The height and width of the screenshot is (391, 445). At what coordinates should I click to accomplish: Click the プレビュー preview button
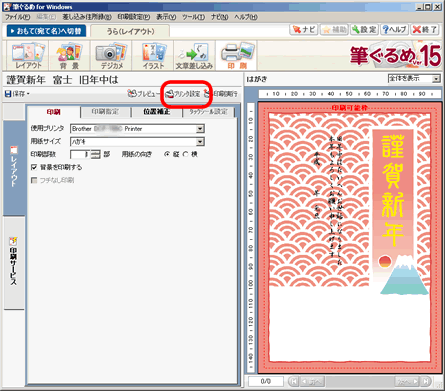pyautogui.click(x=144, y=94)
